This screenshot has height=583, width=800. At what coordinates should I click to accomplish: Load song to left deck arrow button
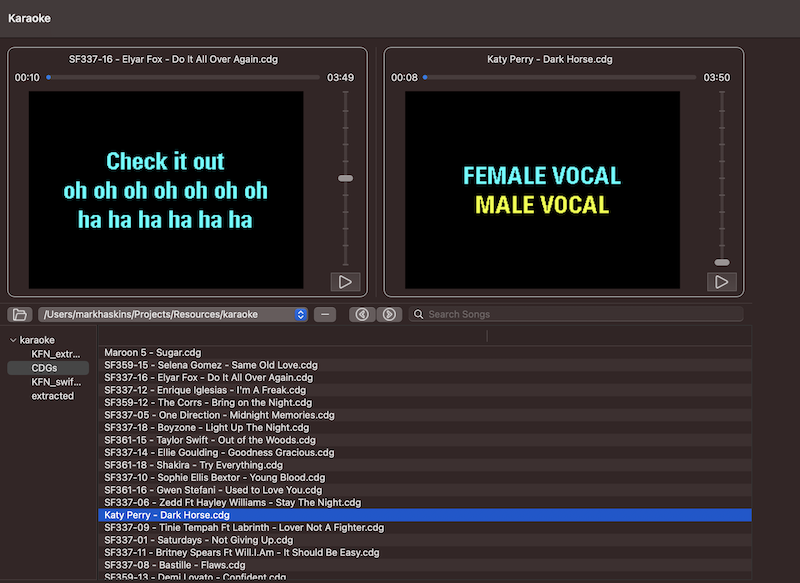click(x=362, y=314)
